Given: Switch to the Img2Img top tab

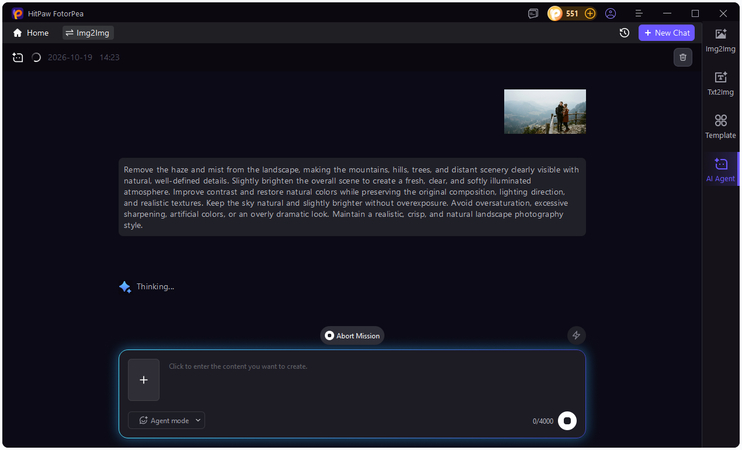Looking at the screenshot, I should (88, 33).
